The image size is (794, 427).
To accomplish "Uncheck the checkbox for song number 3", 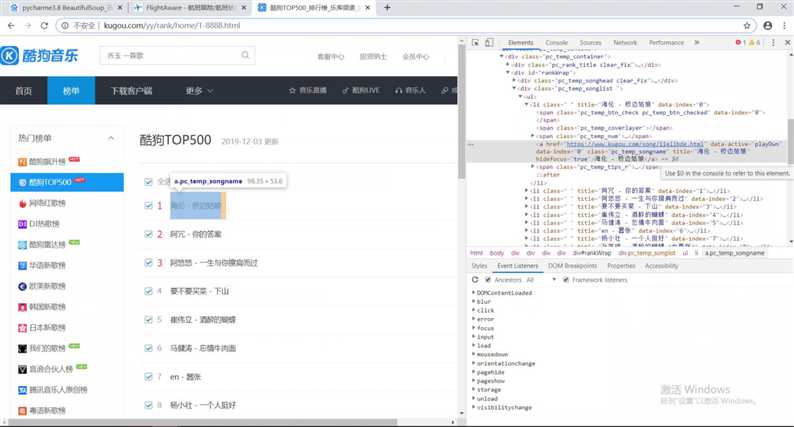I will pos(148,262).
